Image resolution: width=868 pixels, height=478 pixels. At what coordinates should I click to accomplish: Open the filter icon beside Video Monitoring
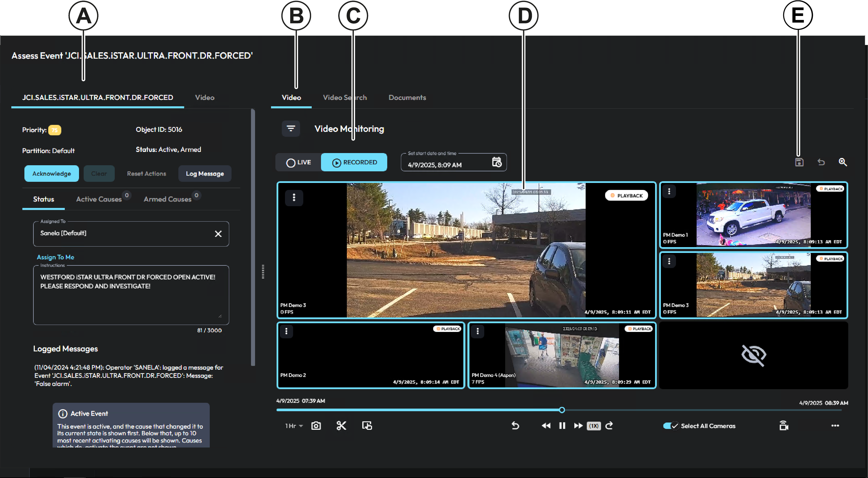click(291, 128)
